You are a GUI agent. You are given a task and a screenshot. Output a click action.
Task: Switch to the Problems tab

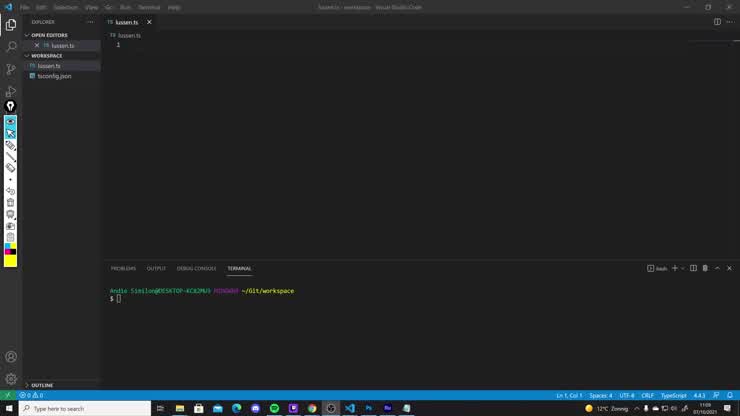[x=123, y=268]
